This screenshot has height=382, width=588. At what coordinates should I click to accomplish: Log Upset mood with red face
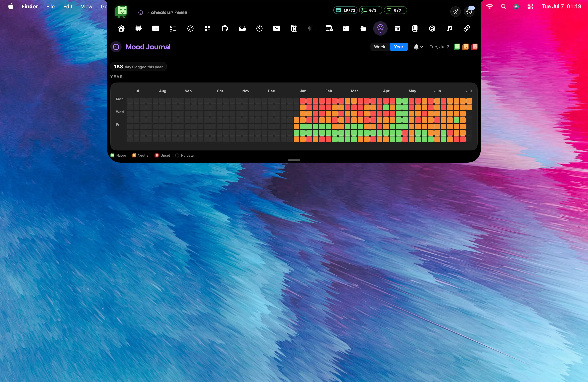474,47
